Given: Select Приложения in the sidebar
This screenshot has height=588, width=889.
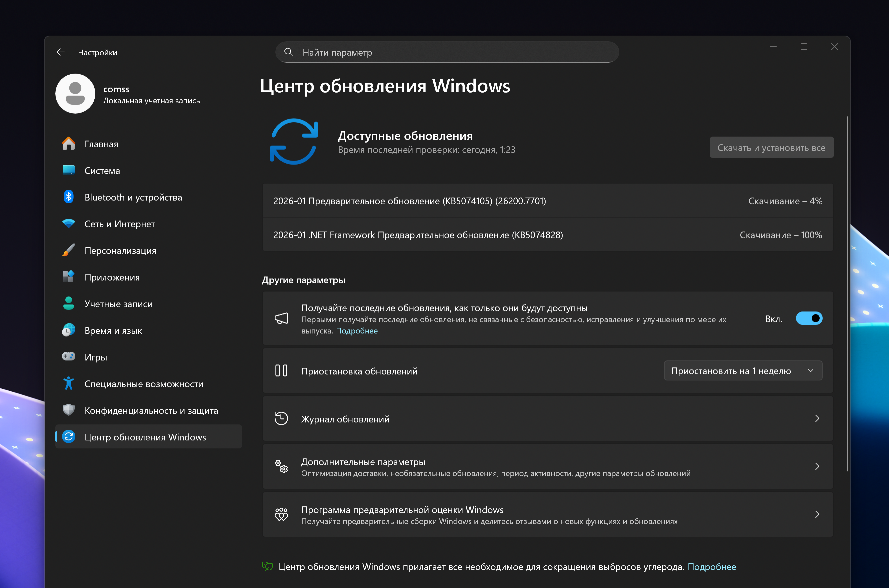Looking at the screenshot, I should pos(112,277).
